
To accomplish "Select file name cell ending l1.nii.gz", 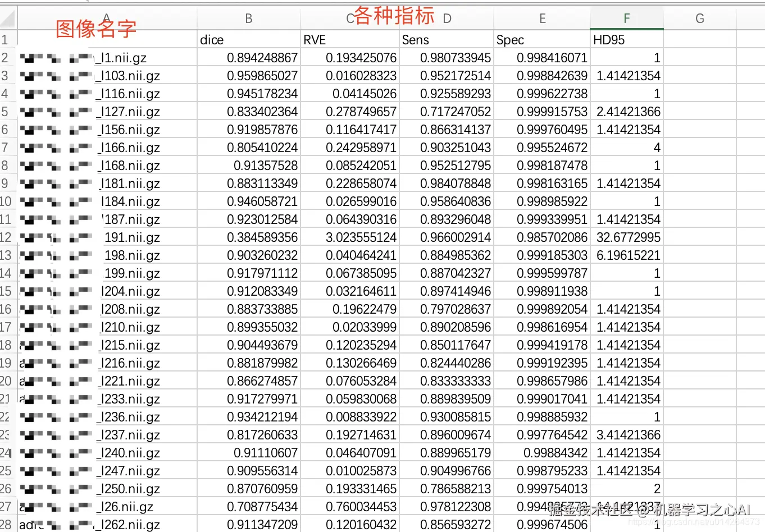I will pos(107,58).
